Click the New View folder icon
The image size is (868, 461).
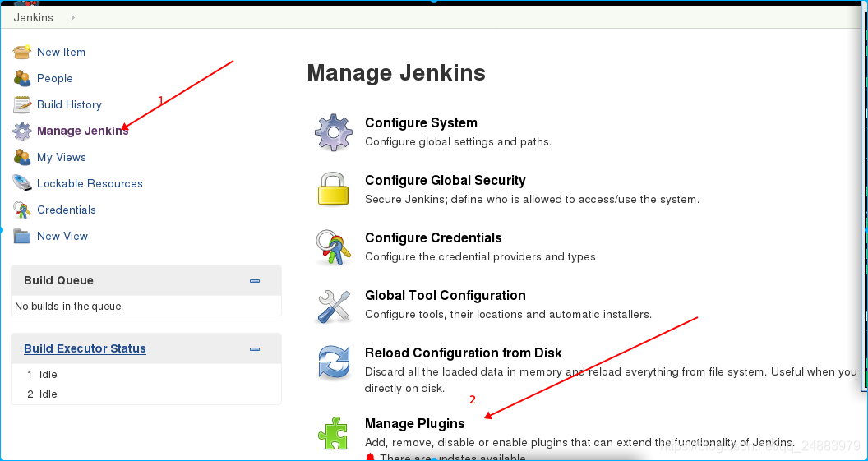pos(22,237)
